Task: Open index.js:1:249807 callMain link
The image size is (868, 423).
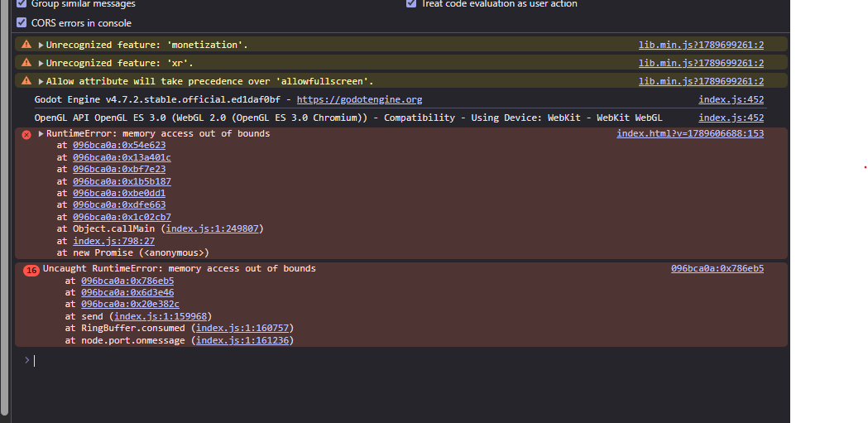Action: tap(212, 228)
